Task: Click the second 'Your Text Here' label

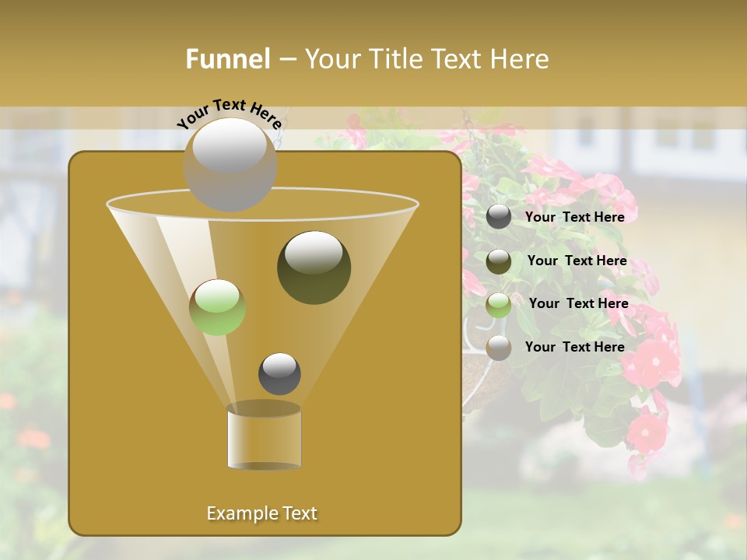Action: (577, 261)
